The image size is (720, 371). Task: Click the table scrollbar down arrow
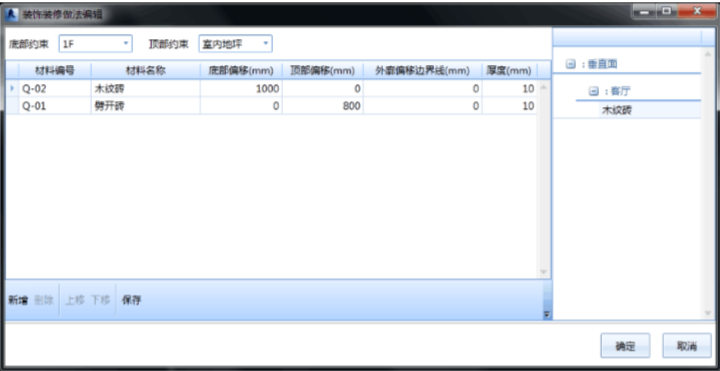(x=544, y=272)
